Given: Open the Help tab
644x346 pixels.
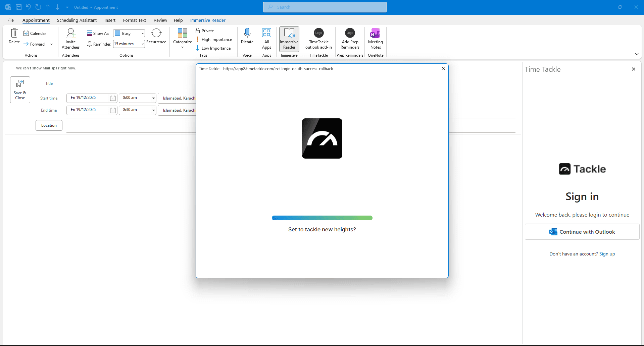Looking at the screenshot, I should pyautogui.click(x=178, y=20).
